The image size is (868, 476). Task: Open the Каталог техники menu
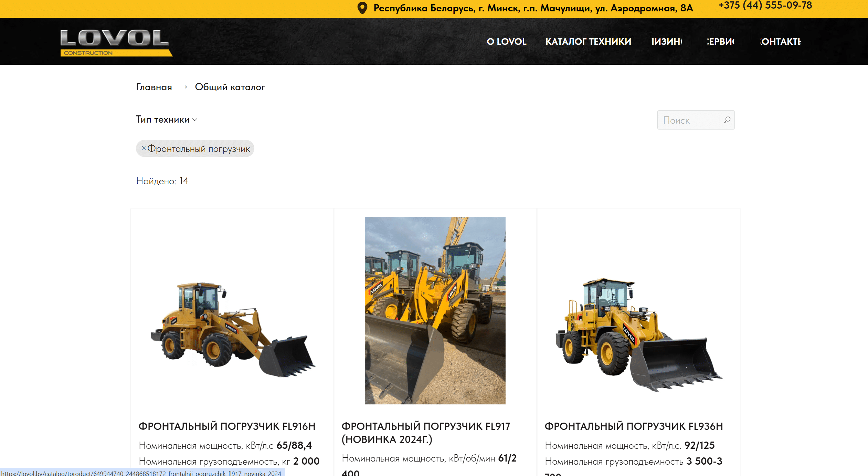tap(588, 42)
